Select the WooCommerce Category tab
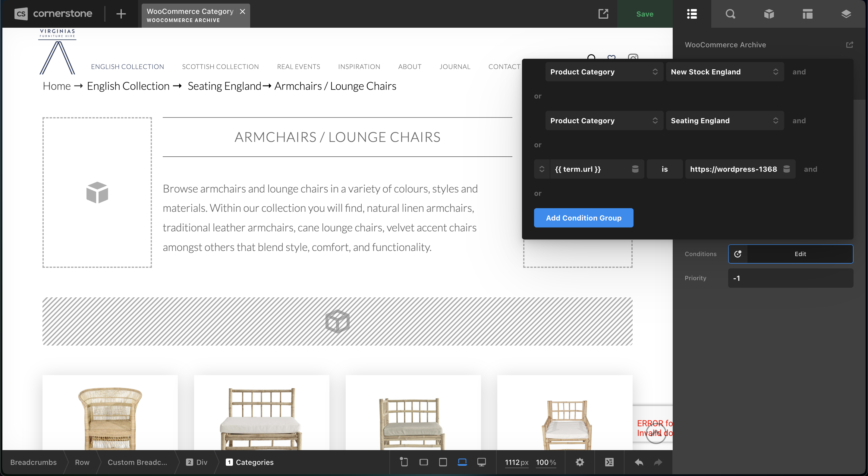Image resolution: width=868 pixels, height=476 pixels. tap(190, 15)
